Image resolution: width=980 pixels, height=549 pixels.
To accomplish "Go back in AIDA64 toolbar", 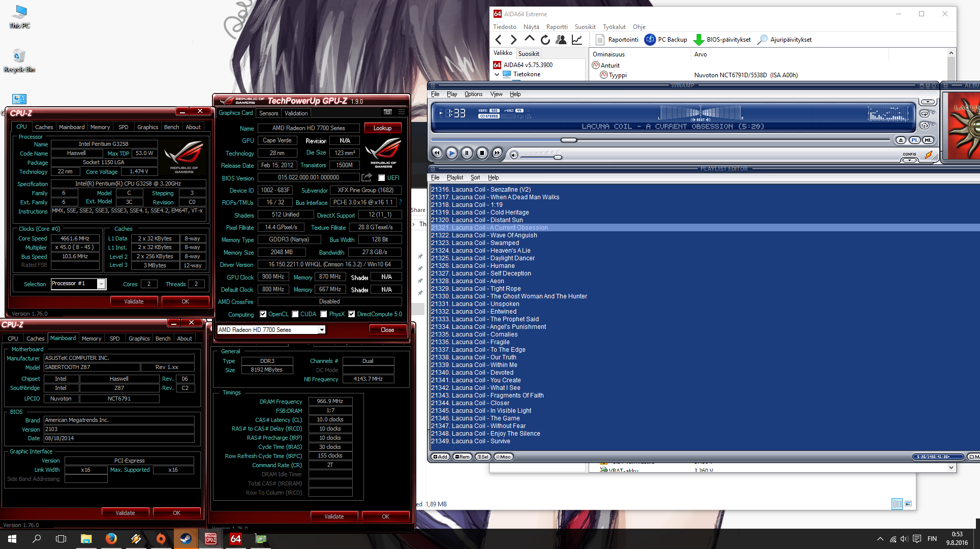I will tap(499, 40).
